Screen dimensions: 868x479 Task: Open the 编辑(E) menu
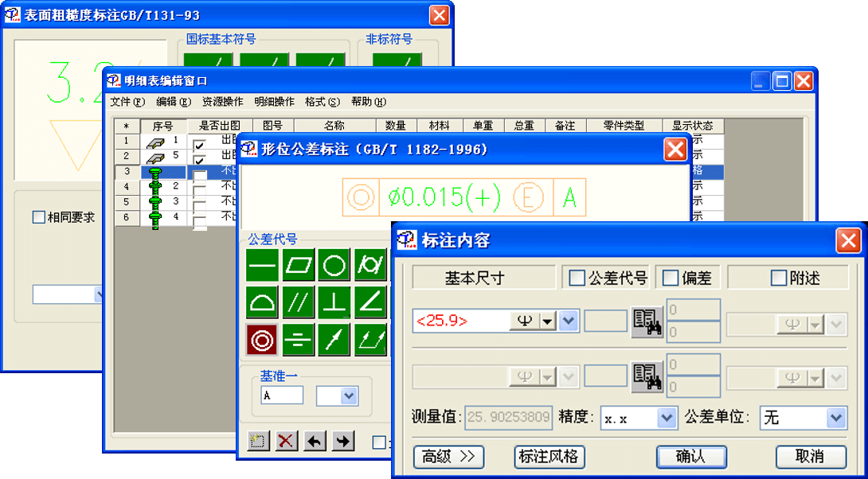(x=174, y=102)
